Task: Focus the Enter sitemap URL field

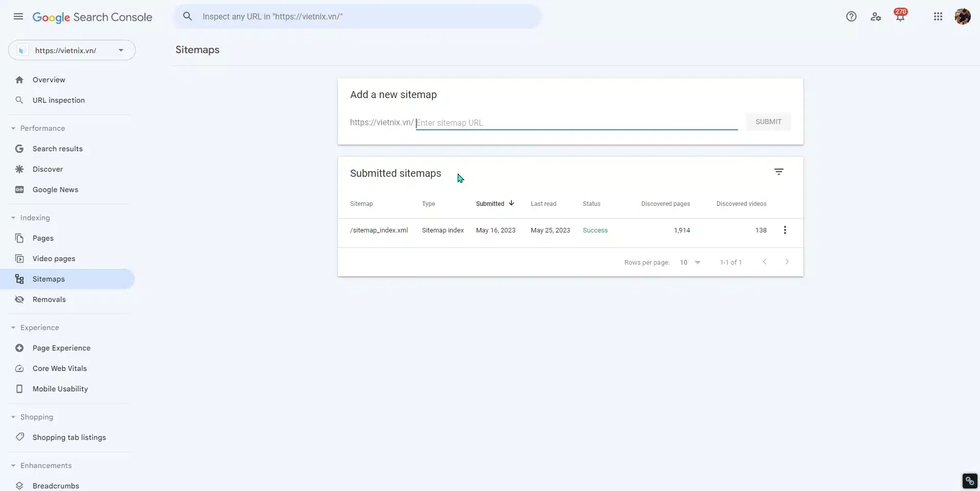Action: [577, 123]
